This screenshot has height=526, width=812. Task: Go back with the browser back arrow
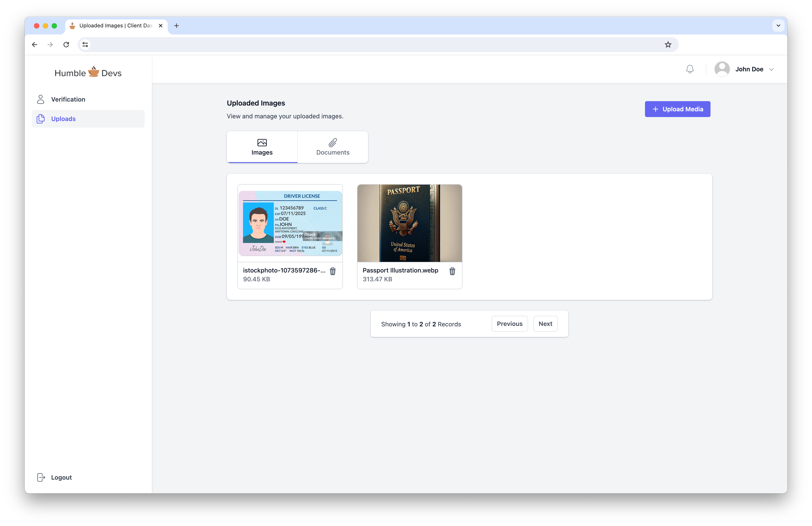point(34,45)
